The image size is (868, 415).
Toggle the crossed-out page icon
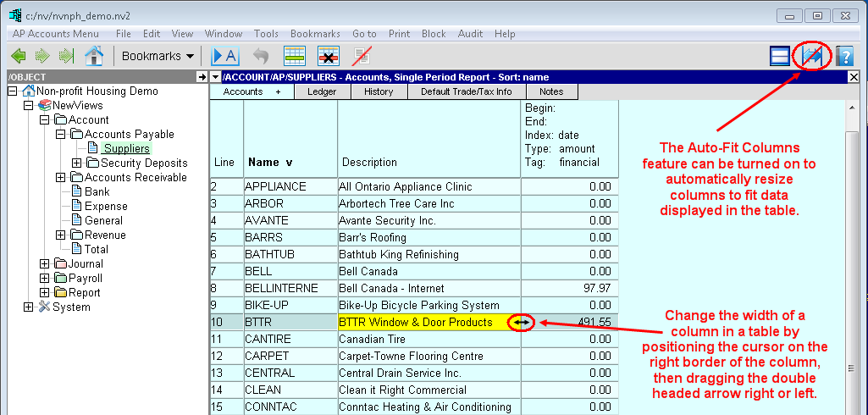[x=362, y=57]
